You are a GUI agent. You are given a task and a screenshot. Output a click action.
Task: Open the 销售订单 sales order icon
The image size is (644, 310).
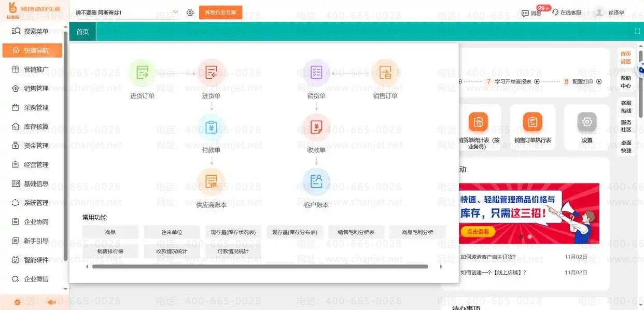(x=385, y=73)
